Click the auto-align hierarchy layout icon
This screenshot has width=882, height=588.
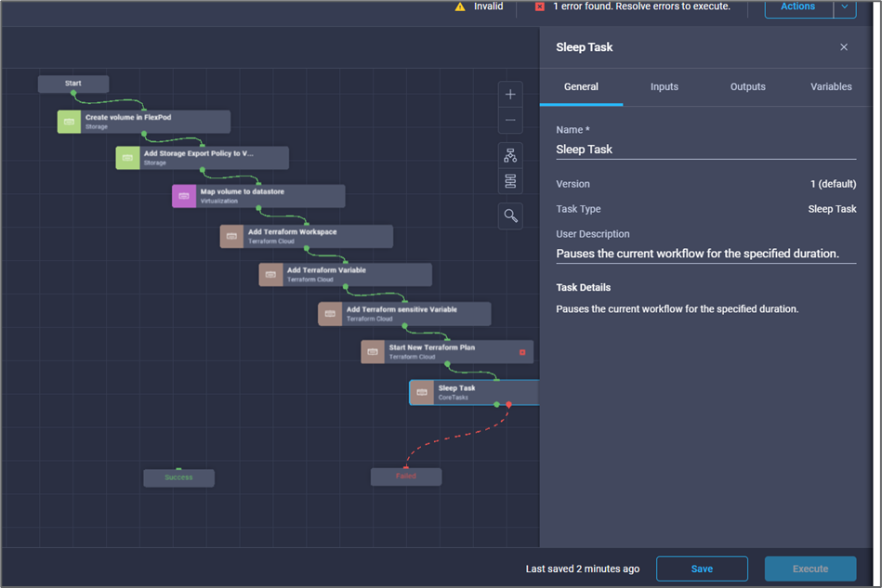(510, 156)
